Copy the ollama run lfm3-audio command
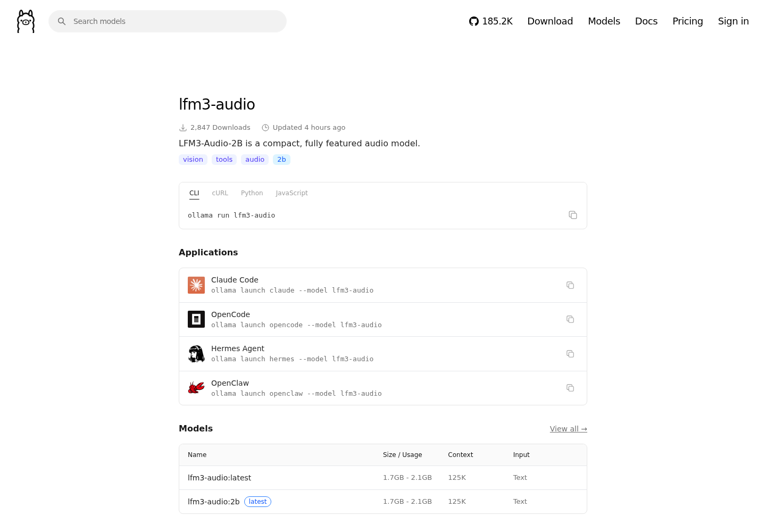The height and width of the screenshot is (532, 766). tap(573, 215)
